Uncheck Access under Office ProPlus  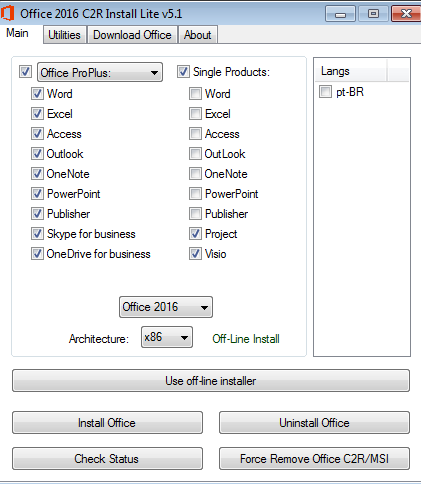pyautogui.click(x=37, y=134)
